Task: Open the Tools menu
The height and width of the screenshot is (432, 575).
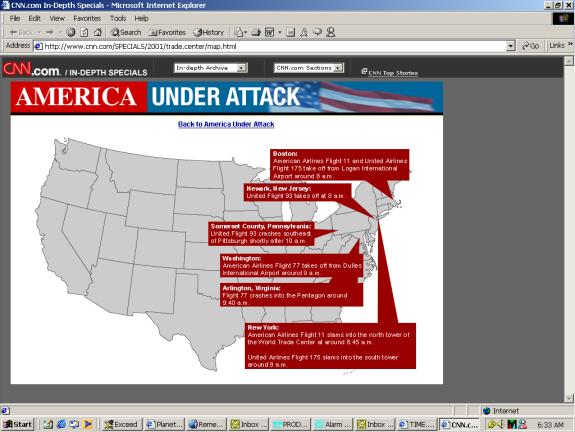Action: [118, 18]
